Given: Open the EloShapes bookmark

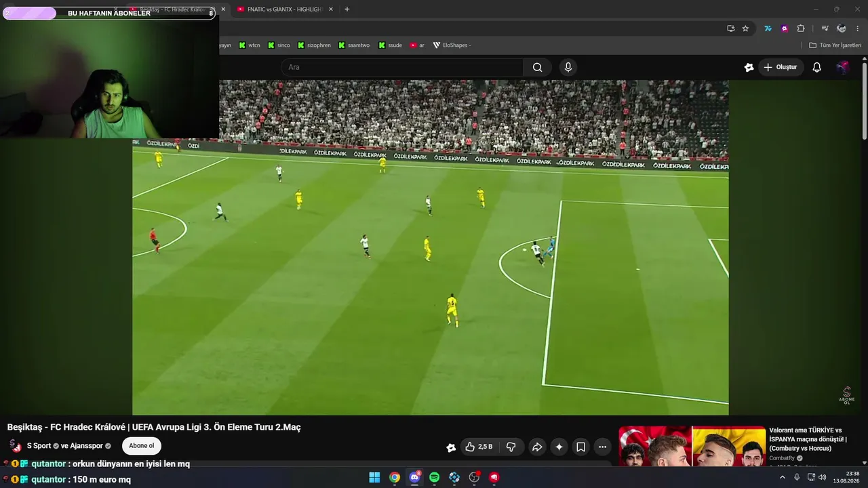Looking at the screenshot, I should [452, 45].
